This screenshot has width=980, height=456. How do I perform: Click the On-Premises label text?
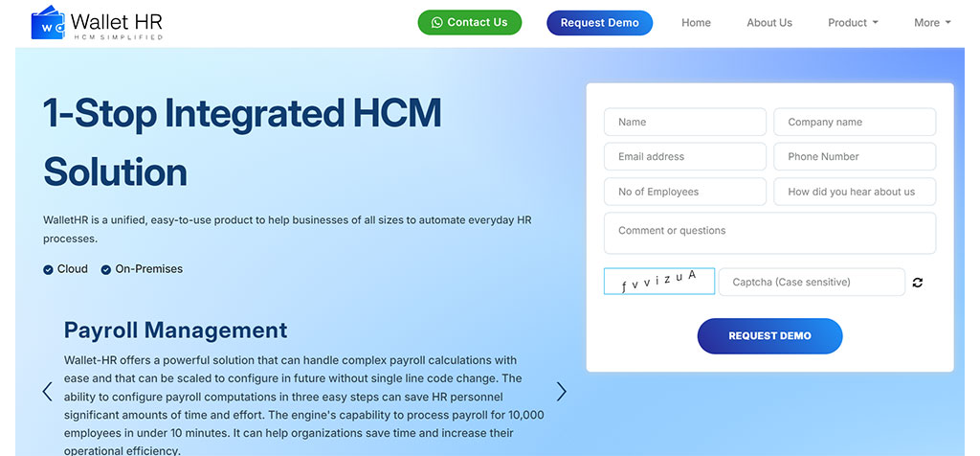(148, 269)
